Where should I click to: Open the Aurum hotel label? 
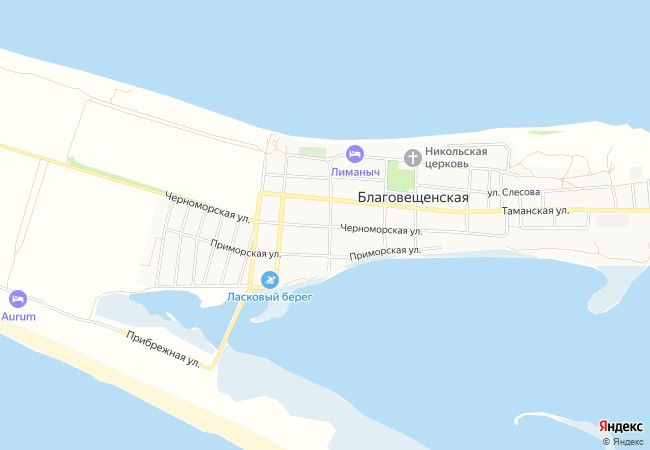pos(18,317)
